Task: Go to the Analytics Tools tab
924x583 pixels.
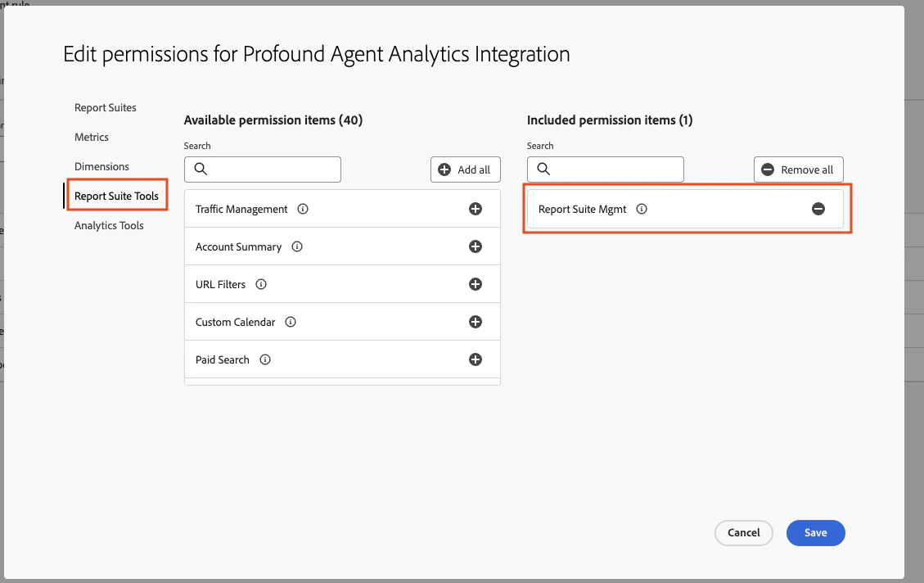Action: (109, 226)
